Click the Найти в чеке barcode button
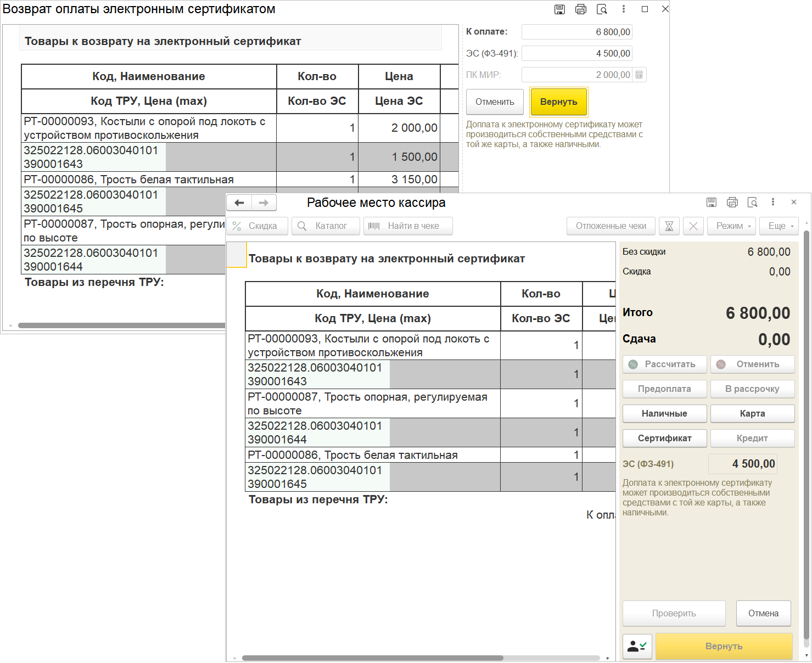 coord(408,226)
